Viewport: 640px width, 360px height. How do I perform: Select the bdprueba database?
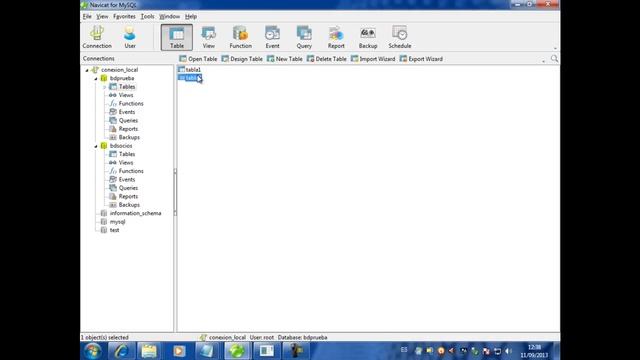coord(122,78)
